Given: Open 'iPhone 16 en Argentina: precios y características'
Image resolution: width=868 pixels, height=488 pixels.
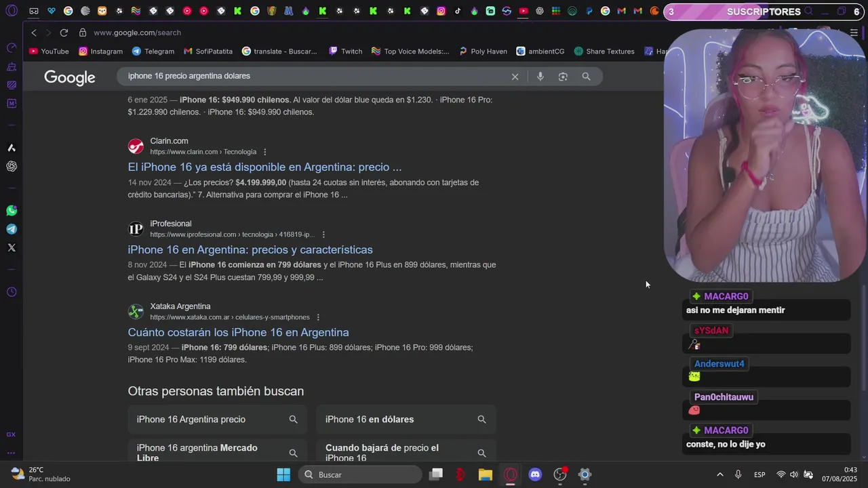Looking at the screenshot, I should (x=250, y=249).
